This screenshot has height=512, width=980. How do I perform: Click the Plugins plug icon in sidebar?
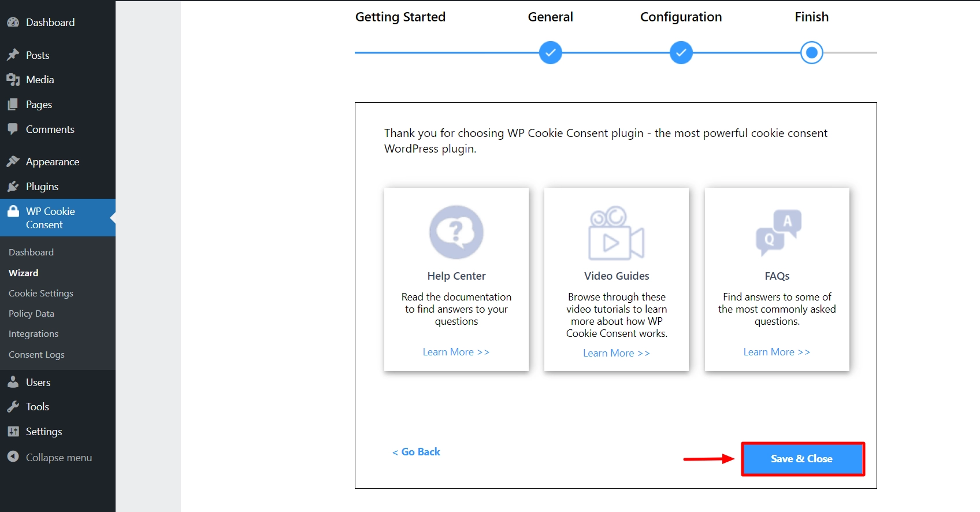[13, 187]
